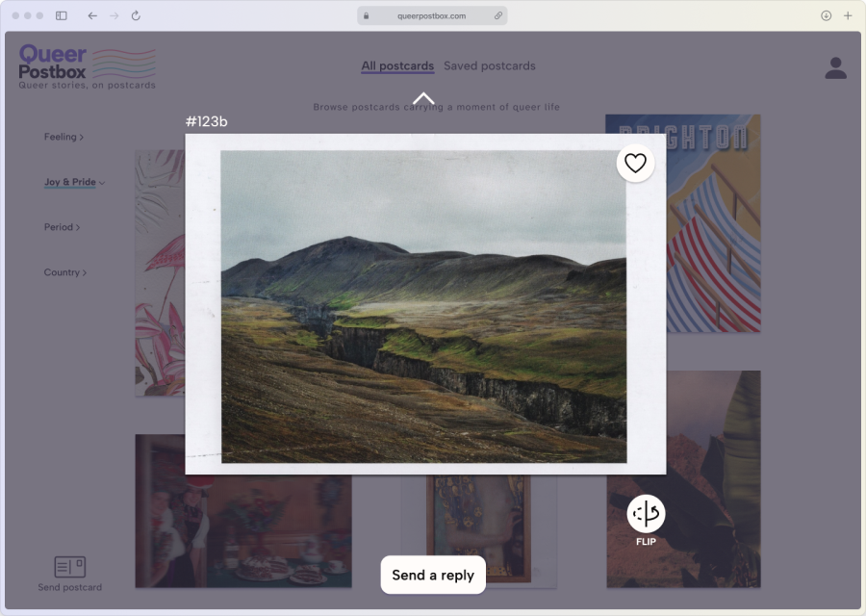Screen dimensions: 866x616
Task: Click the landscape postcard image
Action: [423, 307]
